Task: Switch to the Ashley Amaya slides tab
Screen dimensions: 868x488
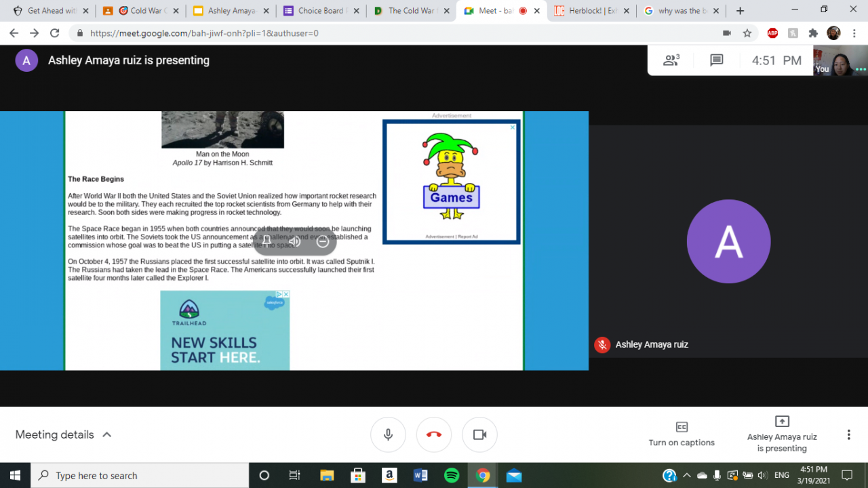Action: tap(231, 11)
